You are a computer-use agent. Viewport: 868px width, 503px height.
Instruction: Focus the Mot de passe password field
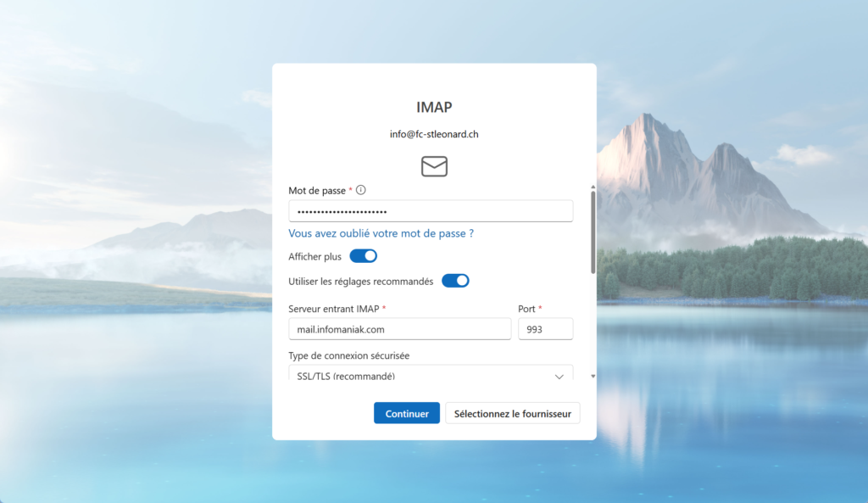pos(430,211)
